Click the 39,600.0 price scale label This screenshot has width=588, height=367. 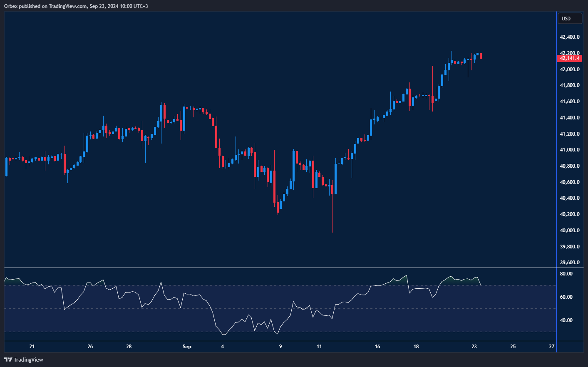pos(569,263)
